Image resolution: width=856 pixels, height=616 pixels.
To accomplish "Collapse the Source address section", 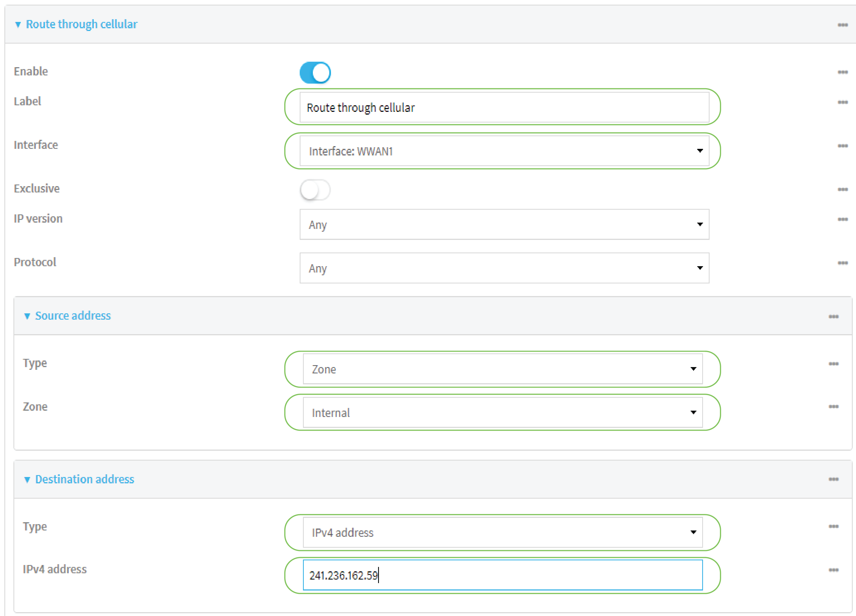I will [27, 316].
